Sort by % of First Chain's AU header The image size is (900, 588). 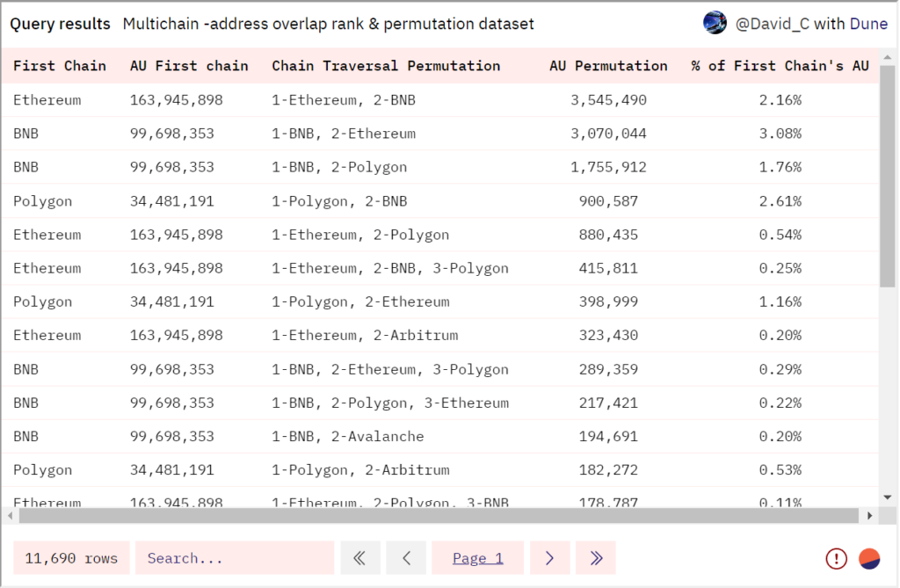780,66
